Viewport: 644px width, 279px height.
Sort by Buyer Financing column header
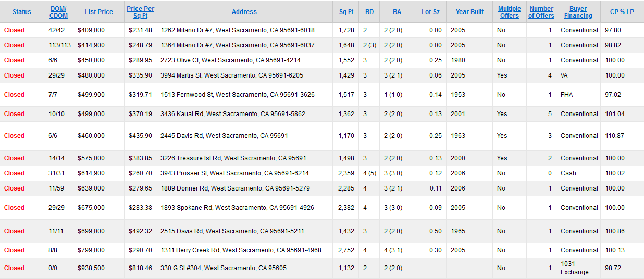click(578, 12)
